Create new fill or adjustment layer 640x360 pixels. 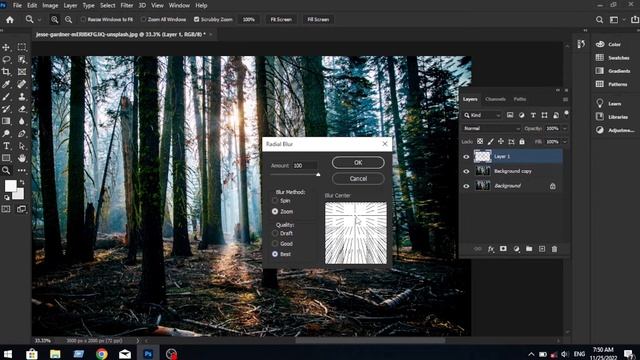tap(516, 249)
